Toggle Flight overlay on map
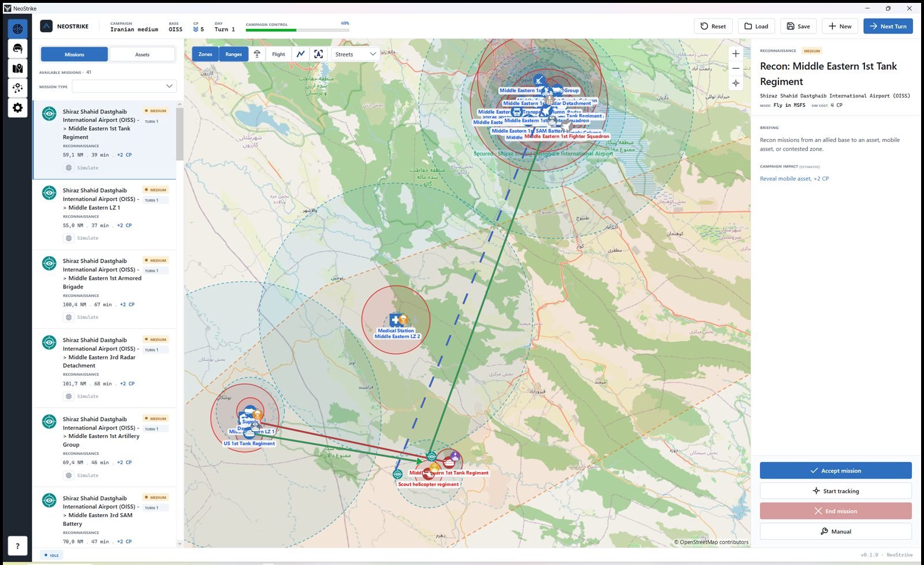The image size is (924, 565). point(278,54)
